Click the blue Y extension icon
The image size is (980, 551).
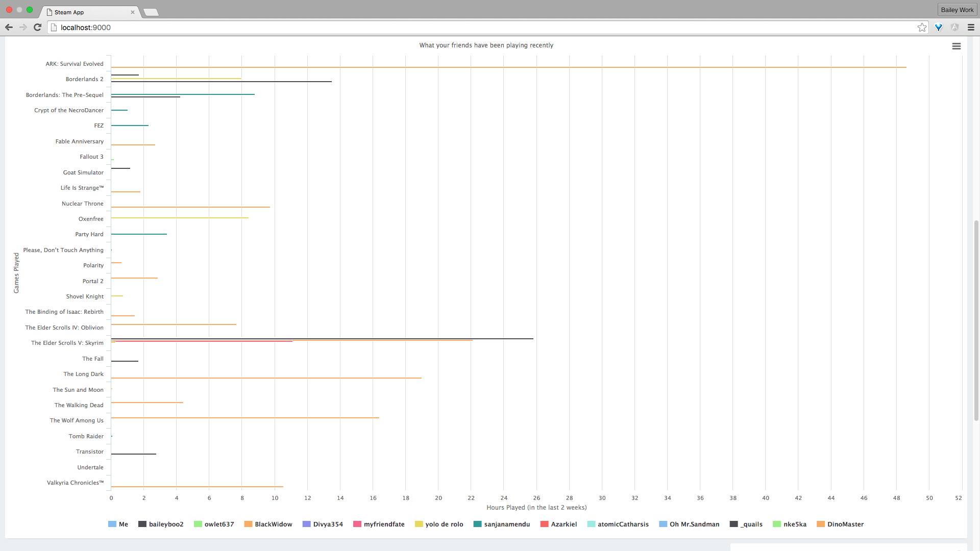coord(938,28)
